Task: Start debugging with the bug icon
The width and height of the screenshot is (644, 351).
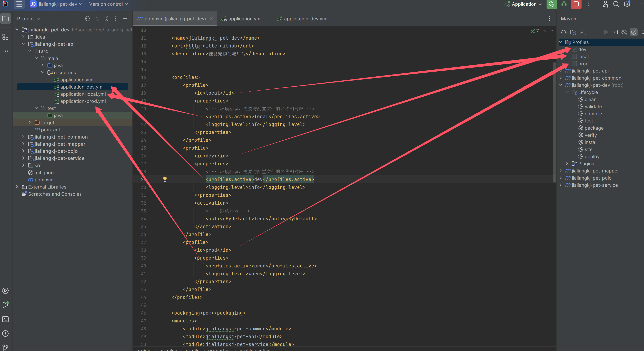Action: [x=564, y=4]
